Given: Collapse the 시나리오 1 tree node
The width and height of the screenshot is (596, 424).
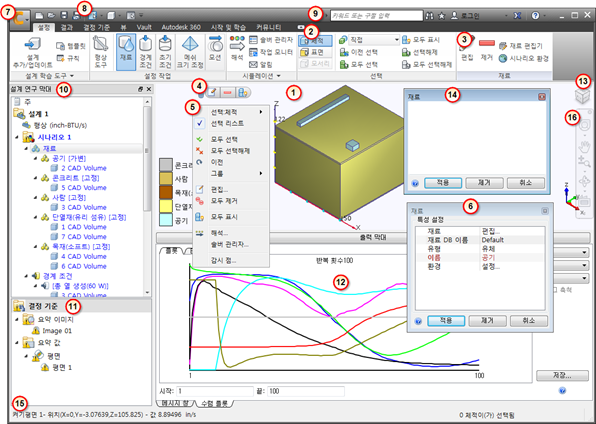Looking at the screenshot, I should click(x=17, y=137).
